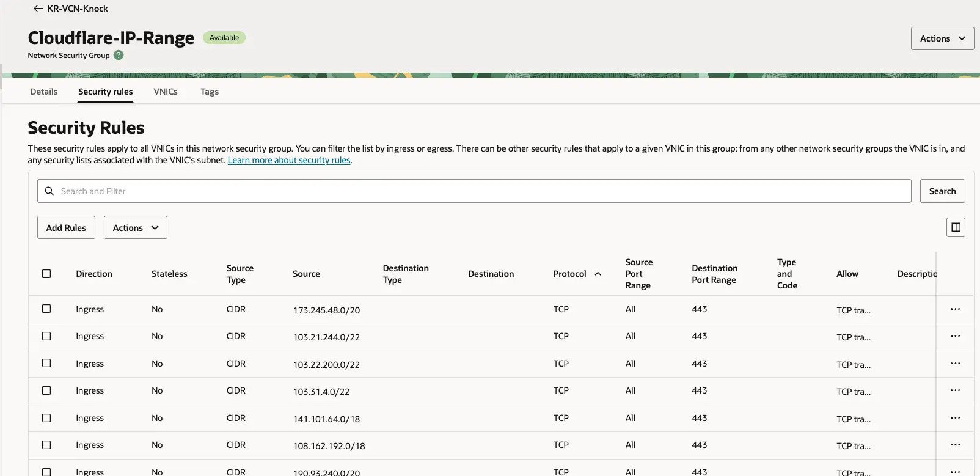Open Learn more about security rules link
The width and height of the screenshot is (980, 476).
pos(289,160)
